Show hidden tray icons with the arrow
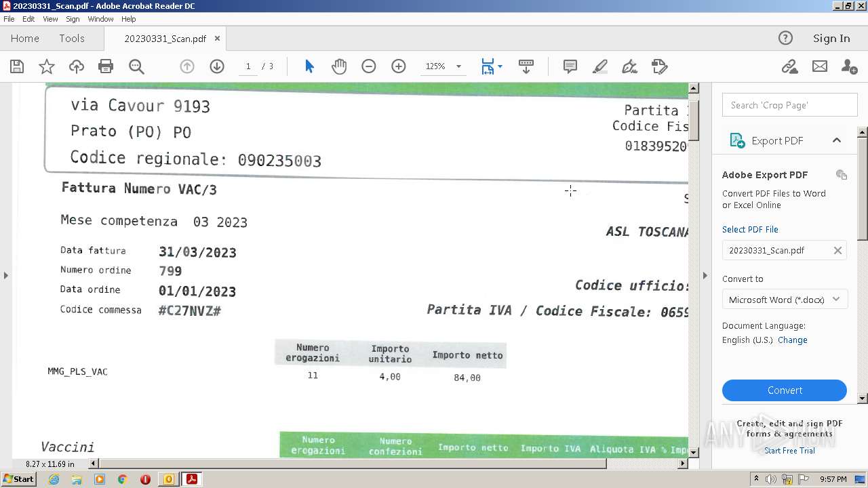 (756, 479)
